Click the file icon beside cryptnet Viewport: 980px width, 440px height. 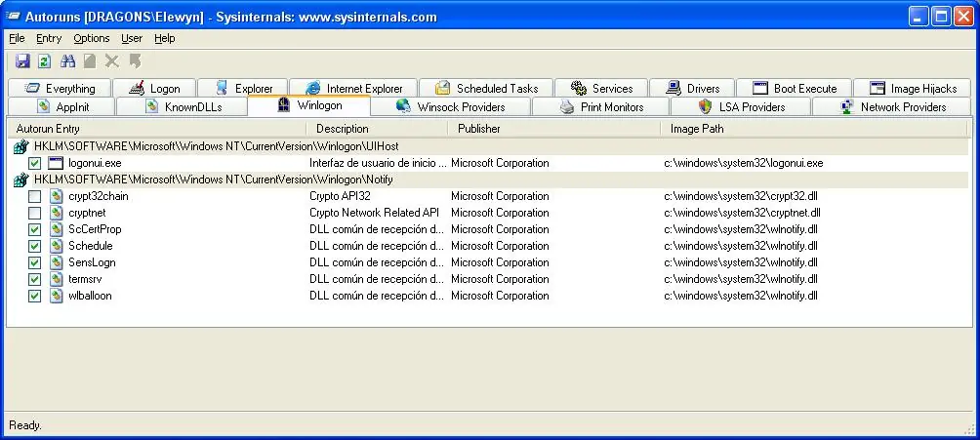(57, 213)
